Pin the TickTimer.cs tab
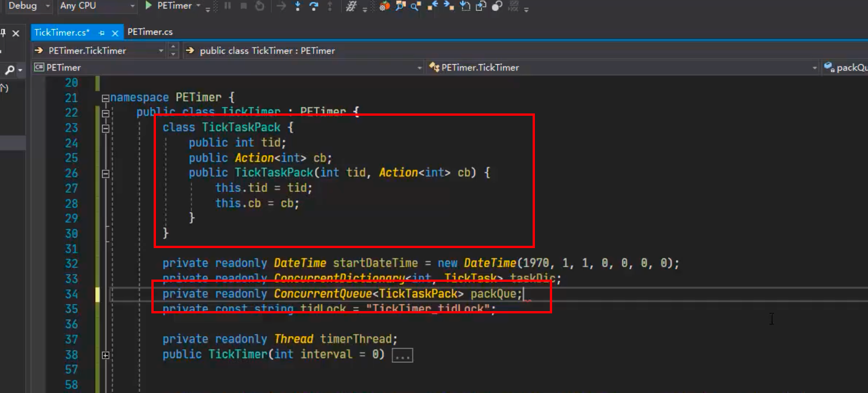Screen dimensions: 868x393 [x=101, y=33]
